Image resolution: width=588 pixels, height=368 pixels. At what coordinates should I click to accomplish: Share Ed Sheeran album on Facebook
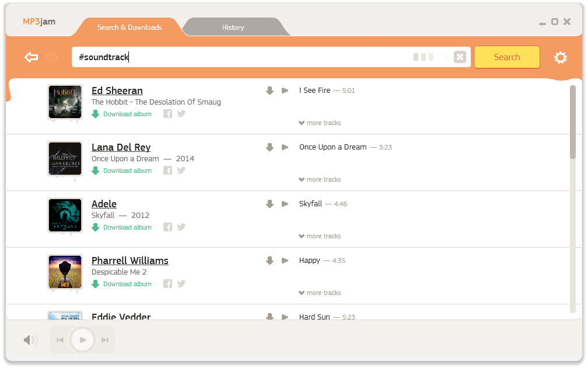click(167, 114)
